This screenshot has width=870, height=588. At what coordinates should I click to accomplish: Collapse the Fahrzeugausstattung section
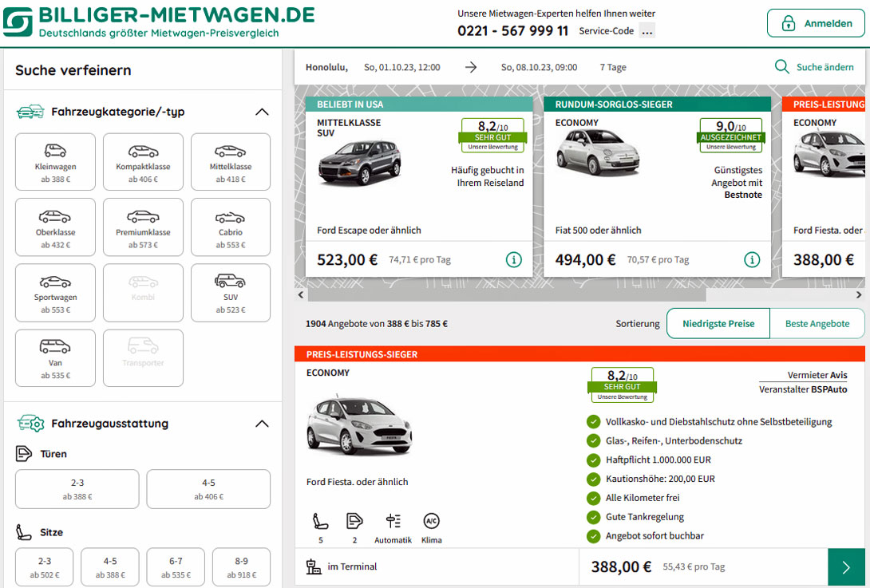[262, 424]
